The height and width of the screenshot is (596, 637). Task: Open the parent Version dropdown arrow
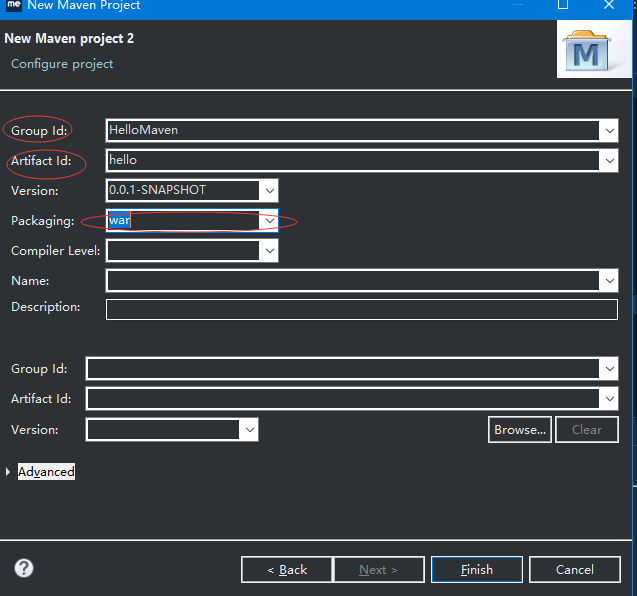[249, 429]
